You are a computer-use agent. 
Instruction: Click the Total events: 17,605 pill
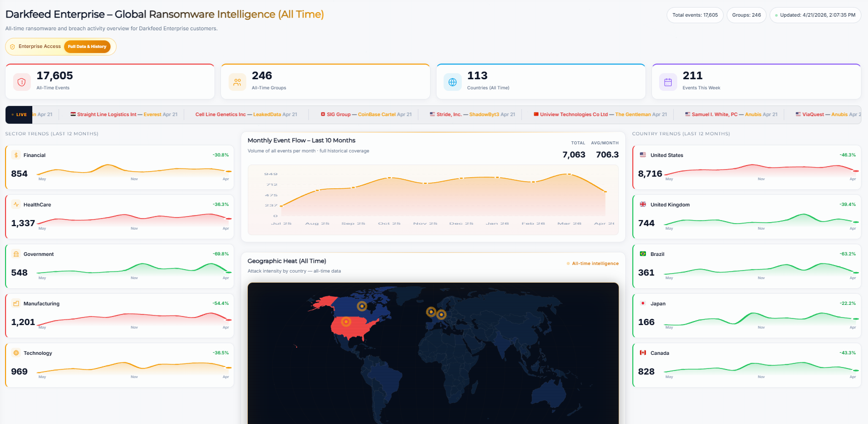click(x=695, y=15)
